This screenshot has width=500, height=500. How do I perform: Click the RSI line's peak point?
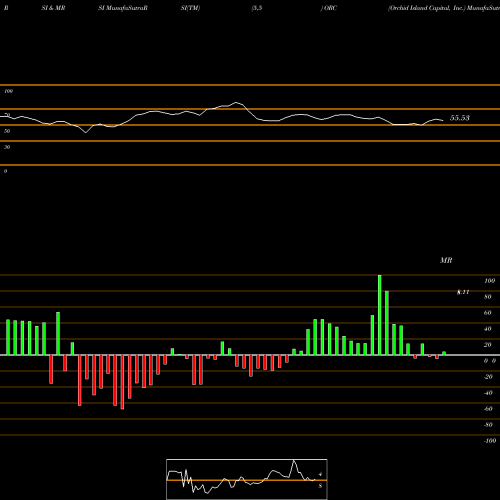236,102
